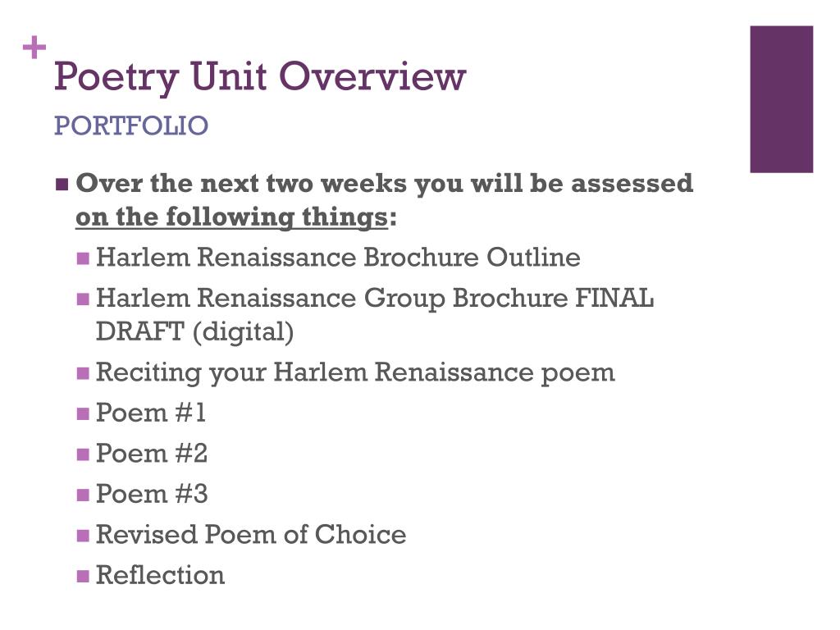This screenshot has width=840, height=630.
Task: Click the bullet beside Reciting your poem
Action: (83, 373)
